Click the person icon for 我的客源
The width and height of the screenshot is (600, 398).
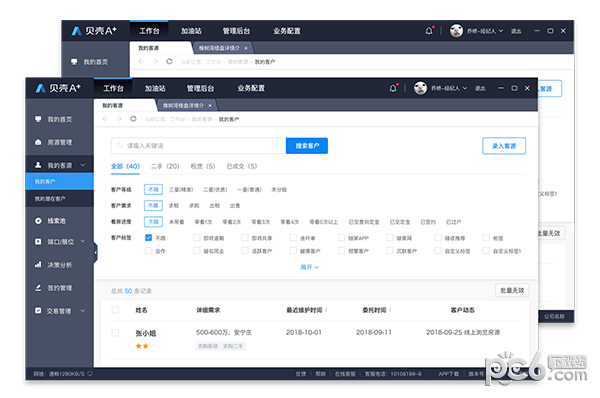[38, 165]
